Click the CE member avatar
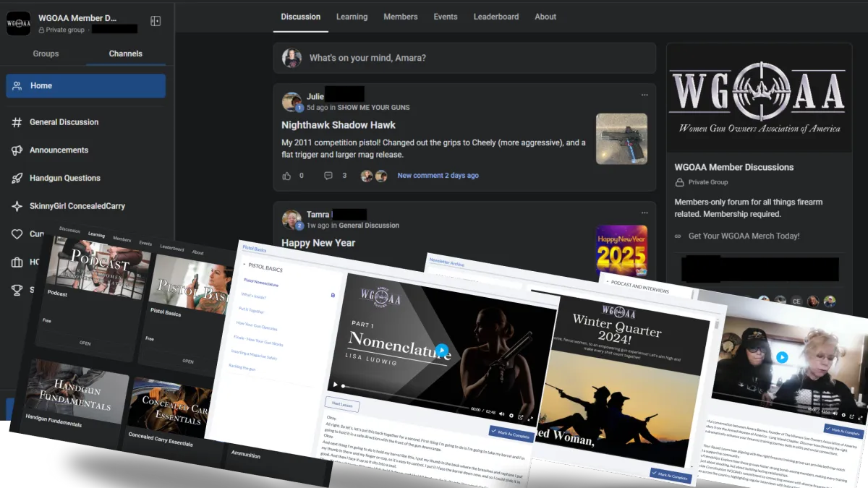This screenshot has height=488, width=868. pos(796,301)
